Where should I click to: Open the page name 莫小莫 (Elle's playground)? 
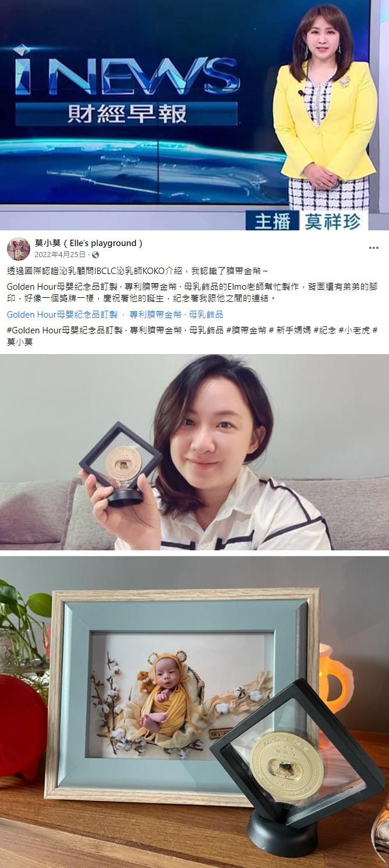point(89,243)
